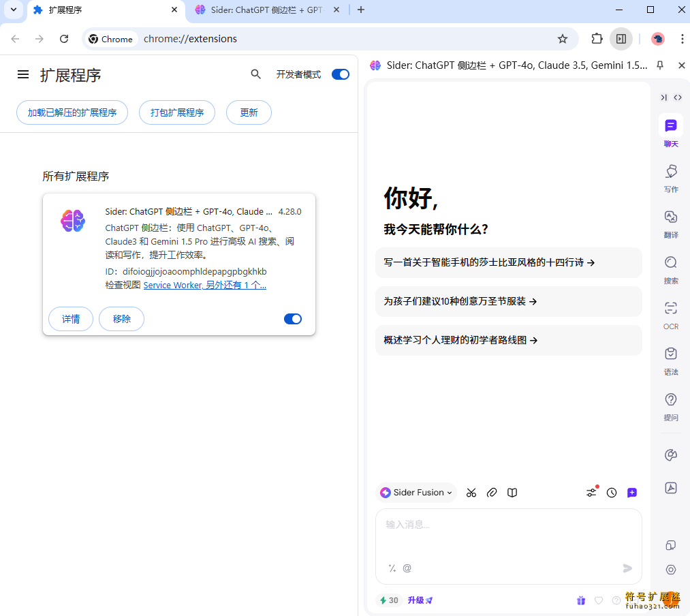
Task: Click the send arrow in message box
Action: pyautogui.click(x=627, y=568)
